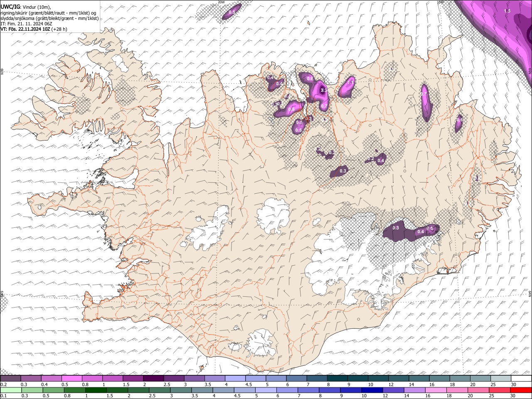This screenshot has width=532, height=399.
Task: Click the '0.5' value in the offshore cell north of Iceland
Action: 232,12
